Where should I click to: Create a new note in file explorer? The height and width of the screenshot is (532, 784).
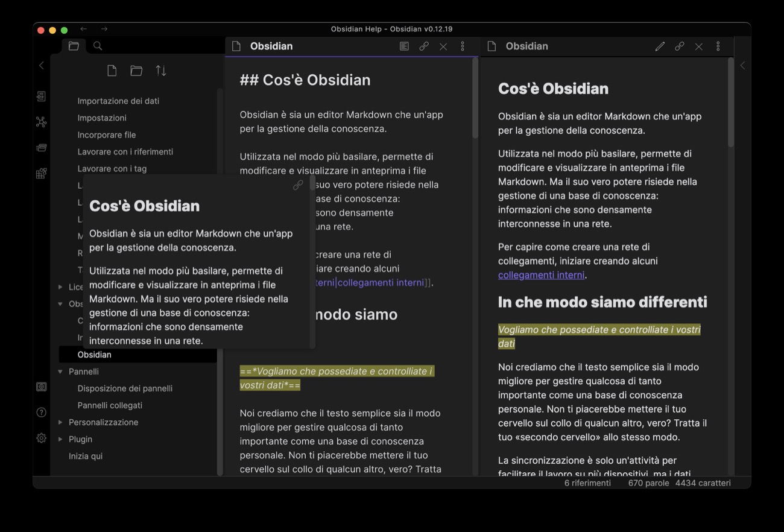(x=112, y=71)
